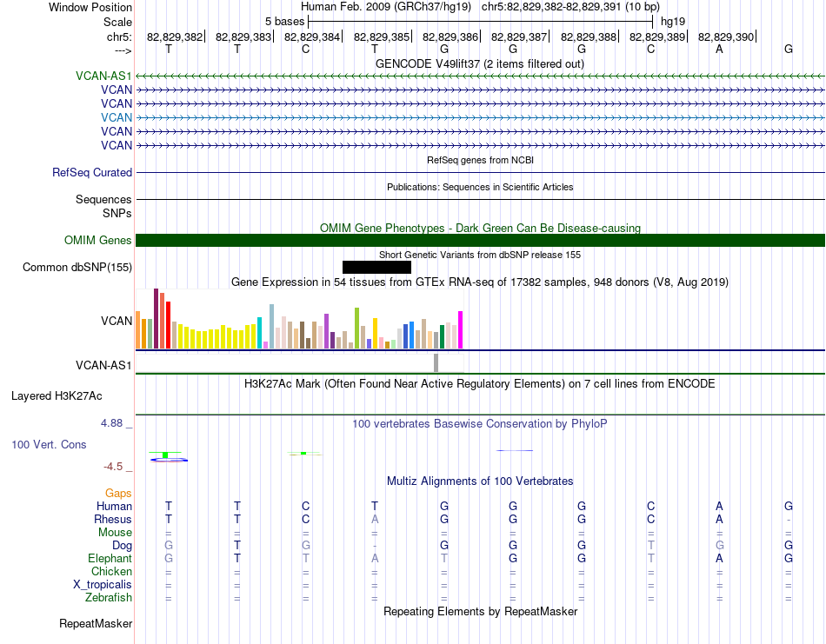Select the light-blue VCAN transcript label
The height and width of the screenshot is (644, 826).
[x=117, y=117]
